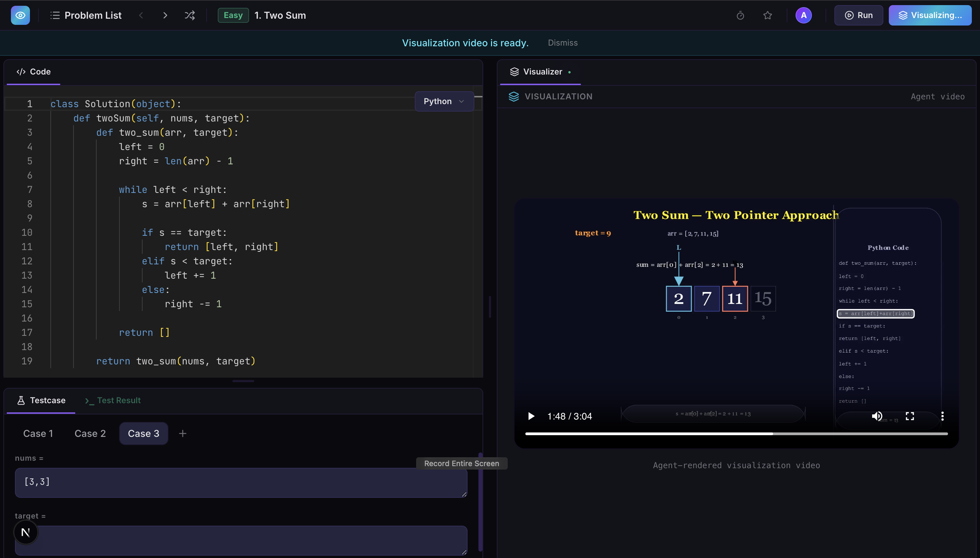Viewport: 980px width, 558px height.
Task: Mute the visualization video audio
Action: [x=877, y=416]
